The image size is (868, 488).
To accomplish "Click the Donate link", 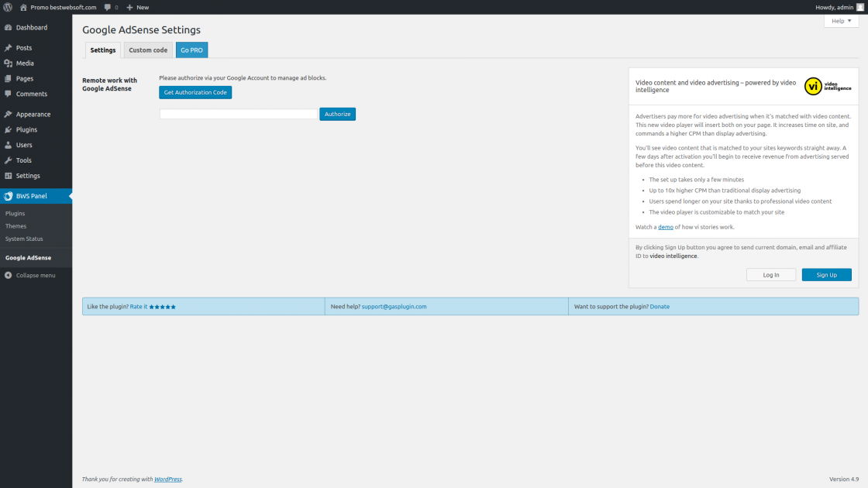I will (x=660, y=307).
